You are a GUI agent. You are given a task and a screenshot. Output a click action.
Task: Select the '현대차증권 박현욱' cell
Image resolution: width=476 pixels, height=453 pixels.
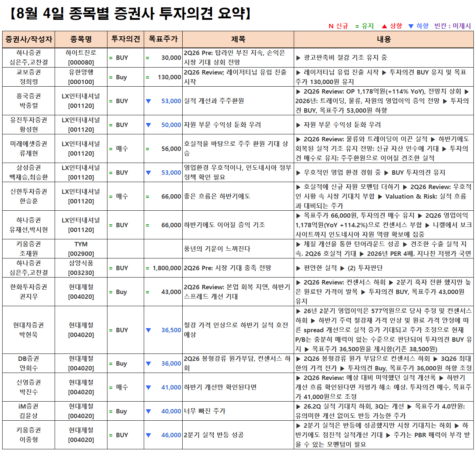click(29, 330)
